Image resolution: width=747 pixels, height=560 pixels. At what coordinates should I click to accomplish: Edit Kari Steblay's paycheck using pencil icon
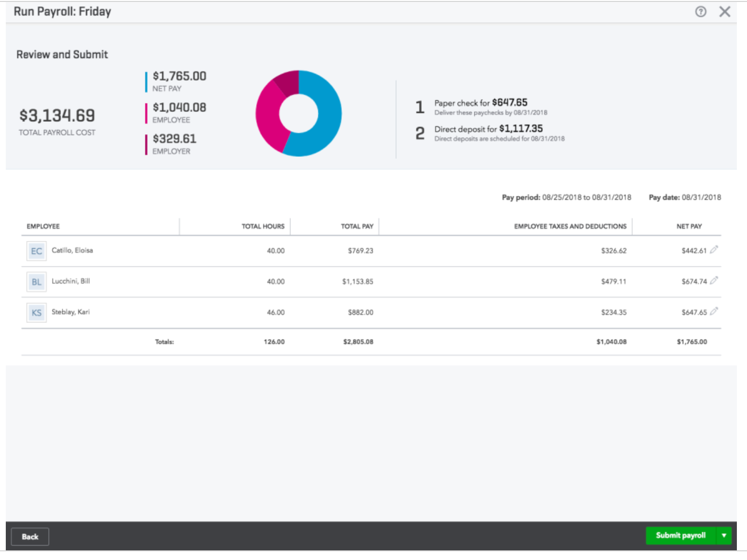[714, 311]
